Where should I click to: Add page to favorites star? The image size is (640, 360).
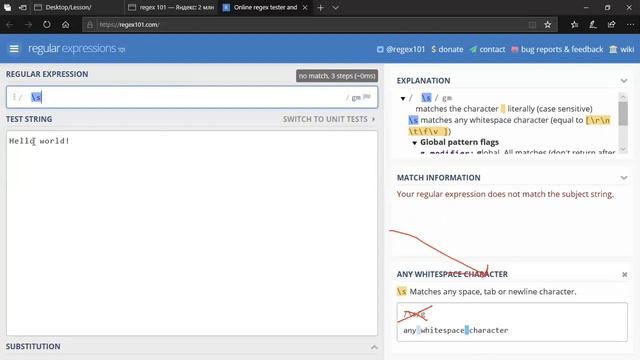coord(548,25)
